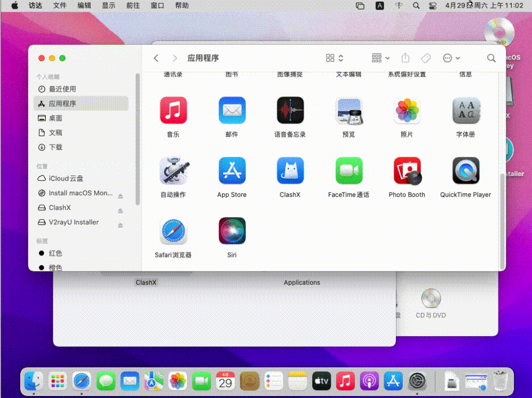Select the App Store icon in Finder

pyautogui.click(x=232, y=171)
